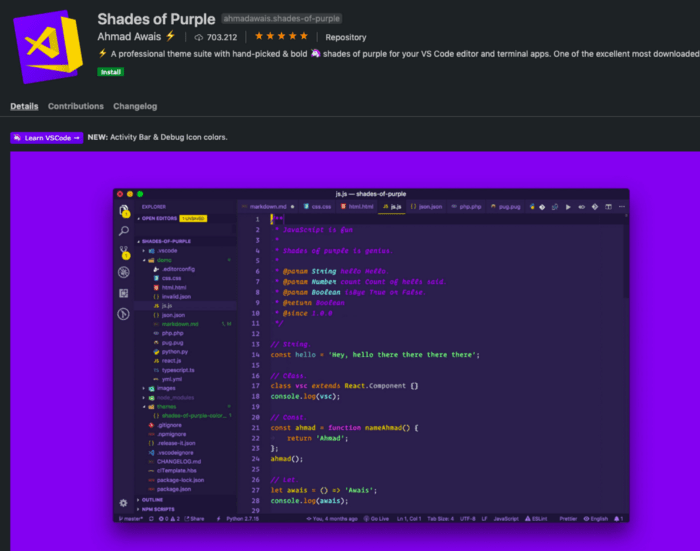Click Go Live in preview status bar

pyautogui.click(x=376, y=519)
